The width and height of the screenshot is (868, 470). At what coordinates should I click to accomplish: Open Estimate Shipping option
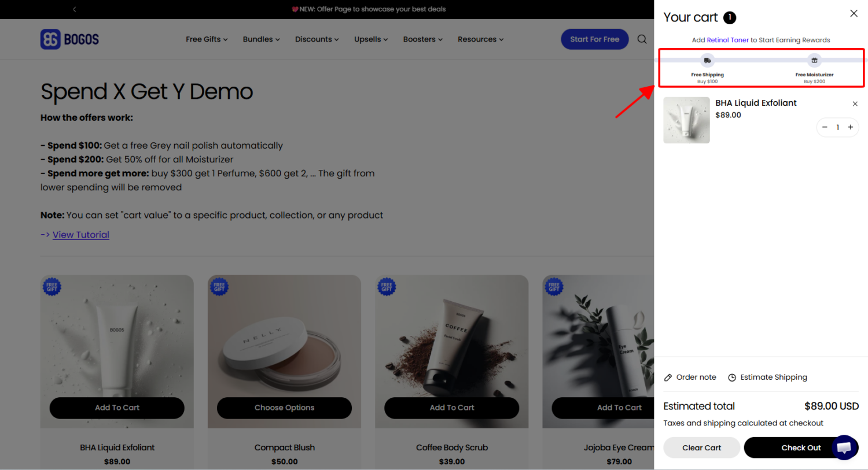(x=767, y=378)
